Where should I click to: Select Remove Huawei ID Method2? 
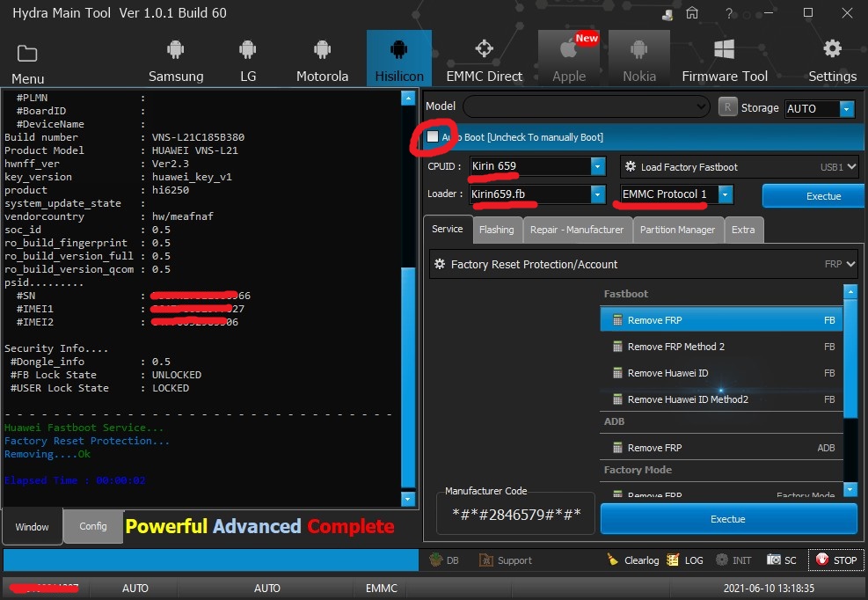(x=721, y=399)
